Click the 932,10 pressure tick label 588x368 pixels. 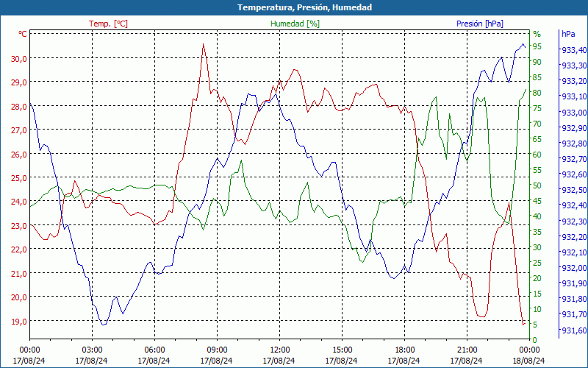pos(574,252)
